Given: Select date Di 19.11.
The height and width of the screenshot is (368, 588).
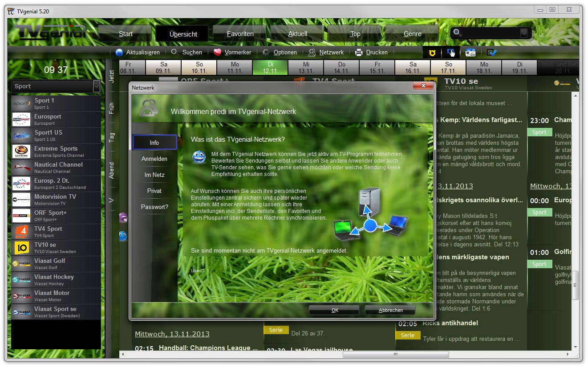Looking at the screenshot, I should (x=519, y=68).
